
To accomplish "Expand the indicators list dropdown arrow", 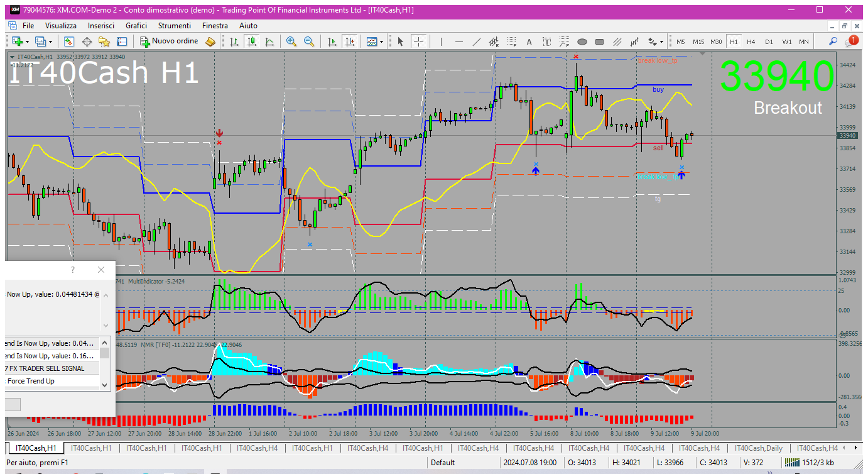I will pyautogui.click(x=381, y=41).
